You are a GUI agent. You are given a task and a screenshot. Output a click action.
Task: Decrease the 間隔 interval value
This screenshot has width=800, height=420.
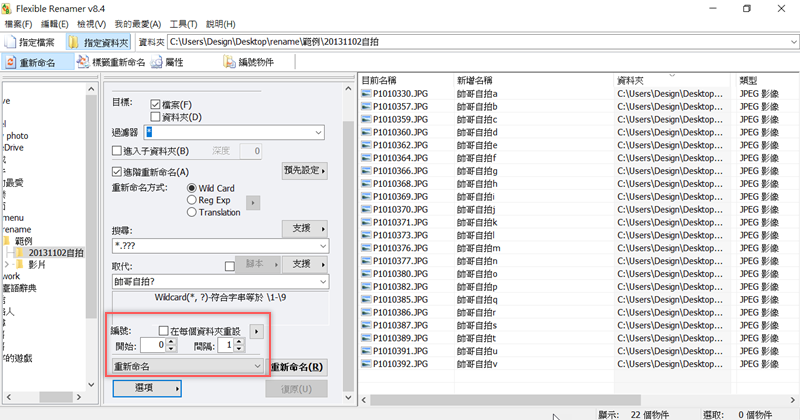[x=239, y=349]
